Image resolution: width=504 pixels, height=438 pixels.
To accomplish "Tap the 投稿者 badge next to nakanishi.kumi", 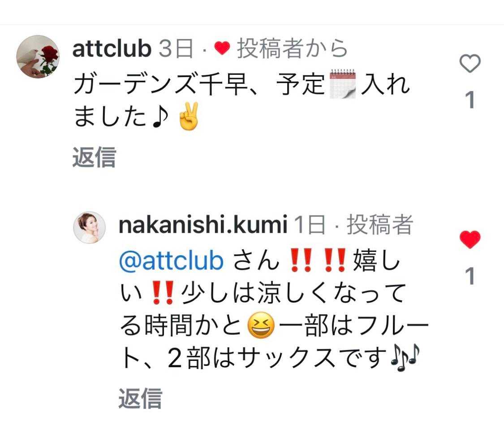I will coord(379,225).
